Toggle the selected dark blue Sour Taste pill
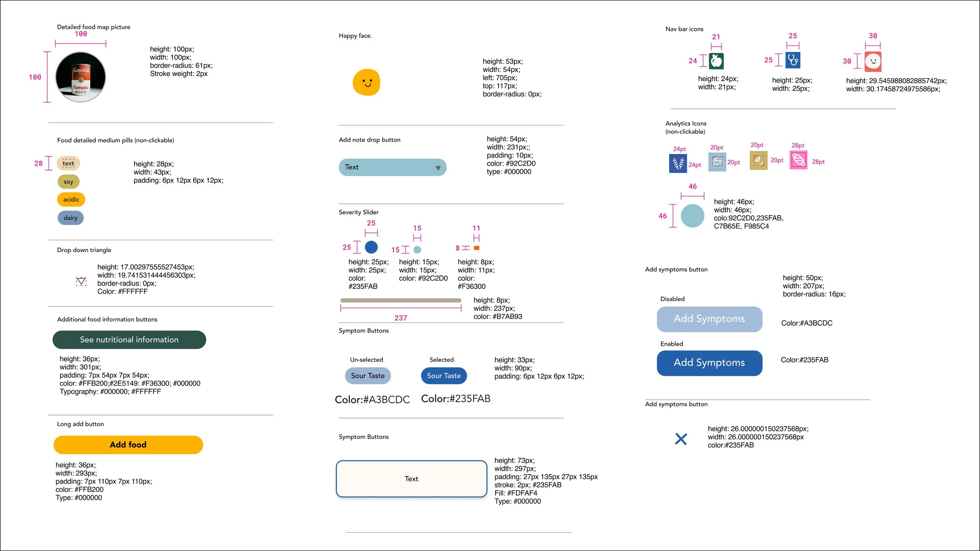Viewport: 980px width, 551px height. click(443, 375)
